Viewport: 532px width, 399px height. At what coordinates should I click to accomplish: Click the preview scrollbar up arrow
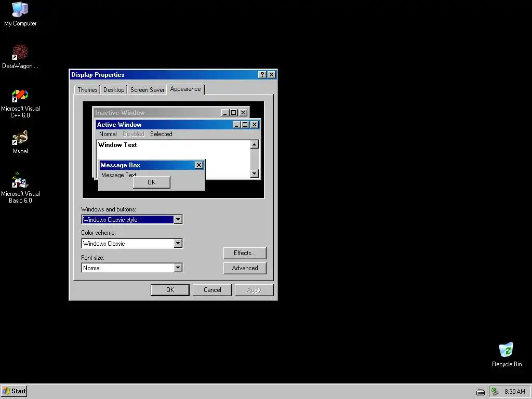pyautogui.click(x=255, y=144)
